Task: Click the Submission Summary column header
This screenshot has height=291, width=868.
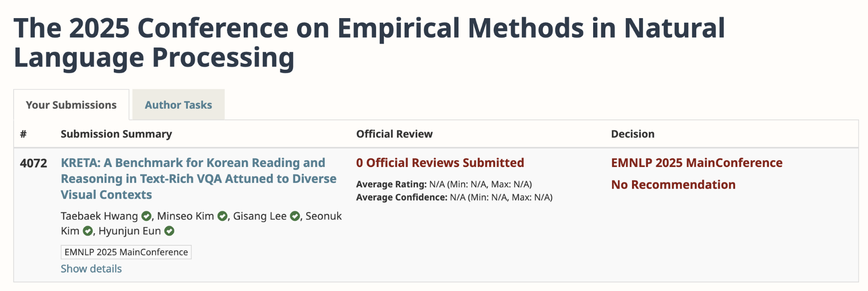Action: pos(116,134)
